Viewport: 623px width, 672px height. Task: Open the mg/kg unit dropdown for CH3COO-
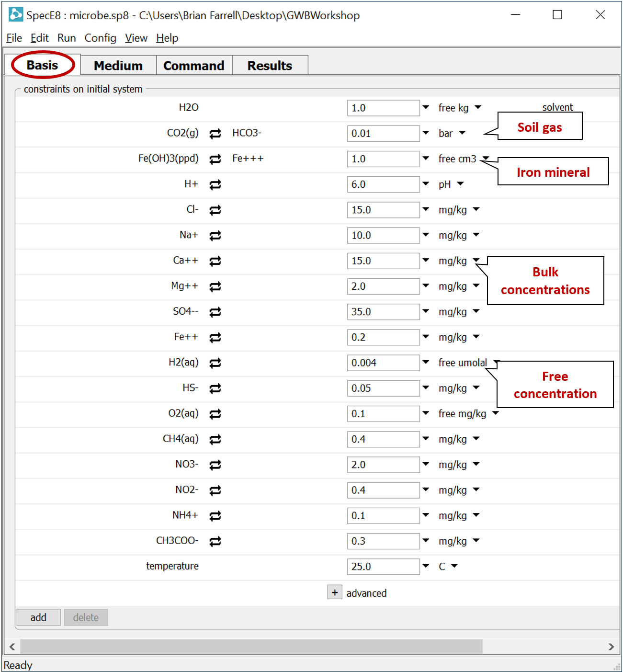[476, 540]
